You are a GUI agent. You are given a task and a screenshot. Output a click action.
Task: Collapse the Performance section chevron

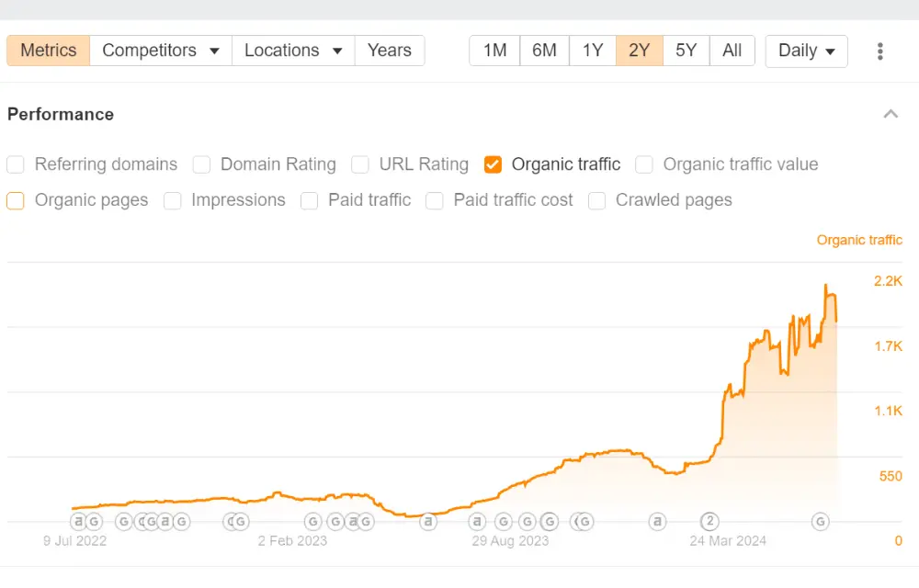point(891,114)
